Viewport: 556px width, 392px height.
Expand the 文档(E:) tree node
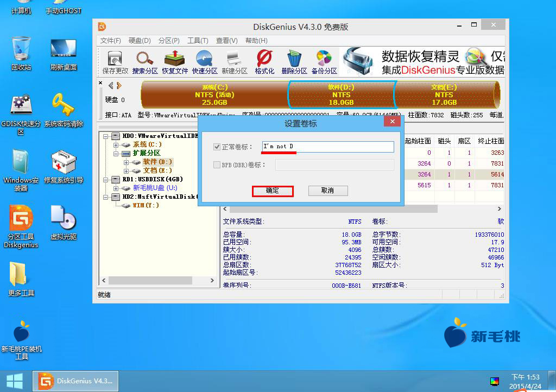(x=126, y=171)
